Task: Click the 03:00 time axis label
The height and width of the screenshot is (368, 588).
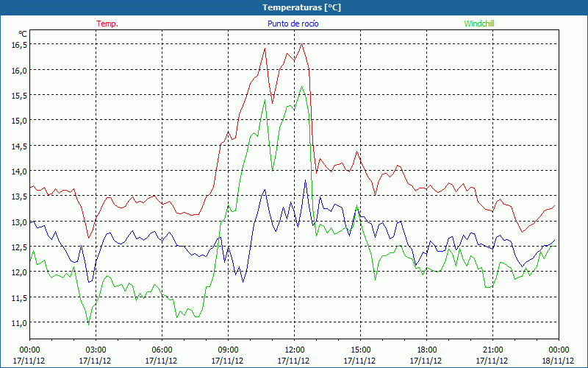Action: pos(96,350)
